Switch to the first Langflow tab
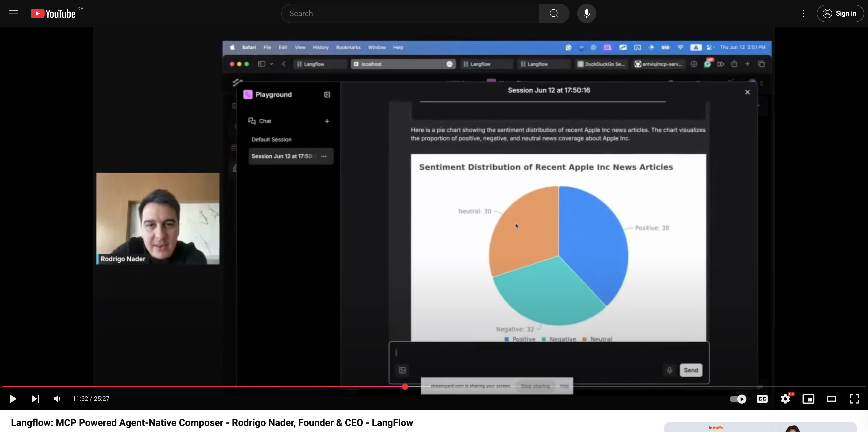 tap(320, 64)
